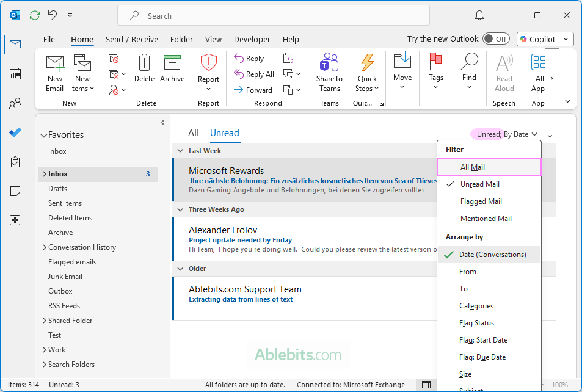Switch to the Folder tab
Image resolution: width=582 pixels, height=392 pixels.
coord(181,39)
